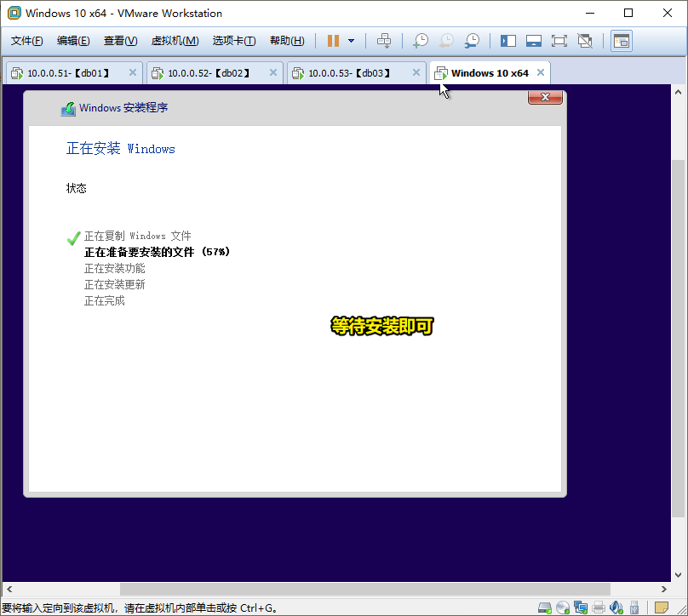Open the 帮助(H) menu
Screen dimensions: 688x616
click(288, 41)
